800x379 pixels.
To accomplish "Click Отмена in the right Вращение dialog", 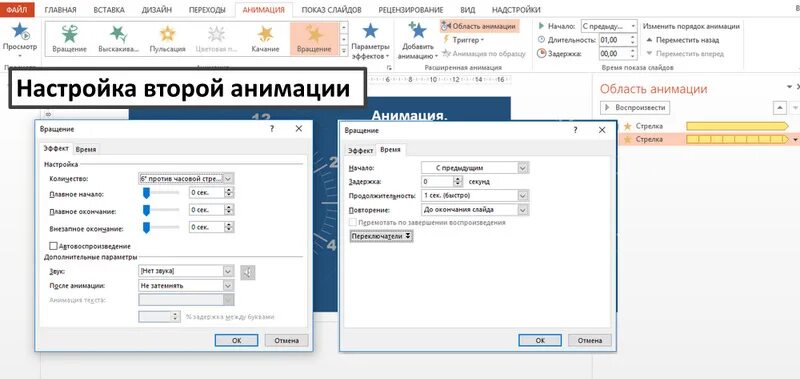I will (x=590, y=340).
